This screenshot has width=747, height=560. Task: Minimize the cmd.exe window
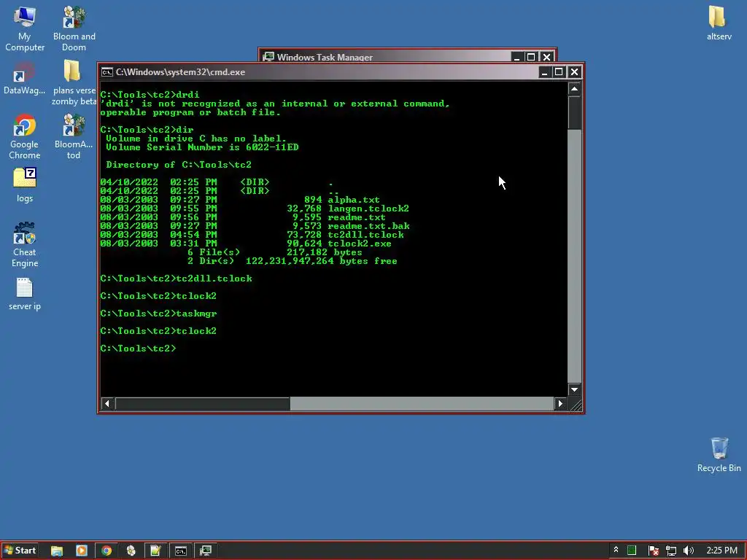point(544,72)
